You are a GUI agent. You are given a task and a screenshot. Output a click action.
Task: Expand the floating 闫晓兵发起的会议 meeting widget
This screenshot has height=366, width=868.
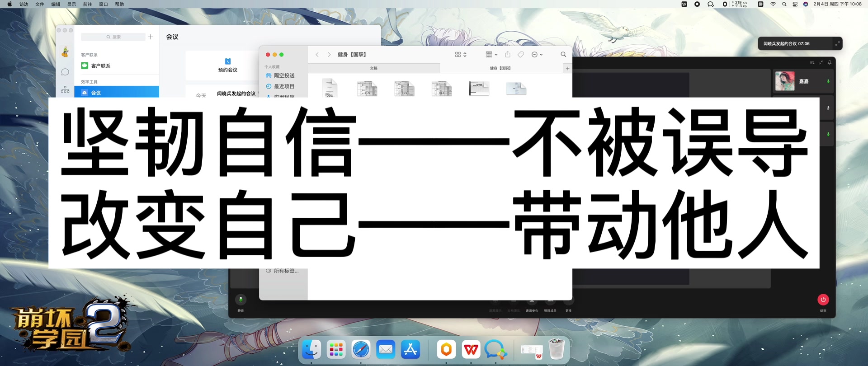pos(837,43)
